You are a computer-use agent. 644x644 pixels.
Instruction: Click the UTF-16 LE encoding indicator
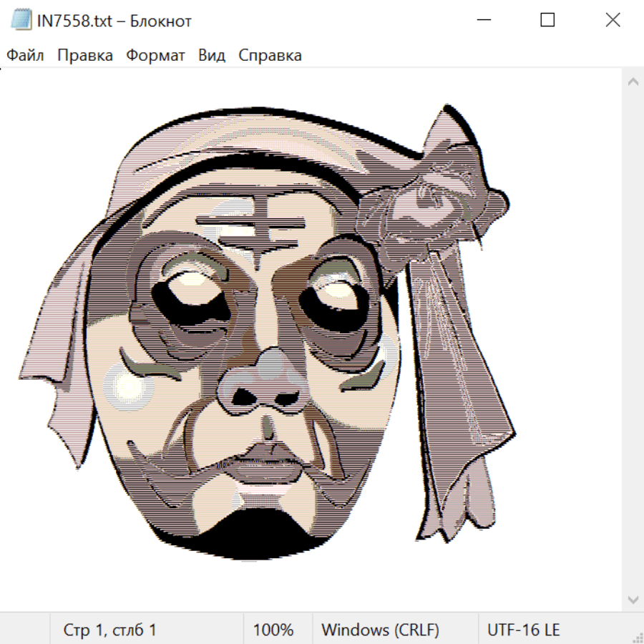(523, 630)
